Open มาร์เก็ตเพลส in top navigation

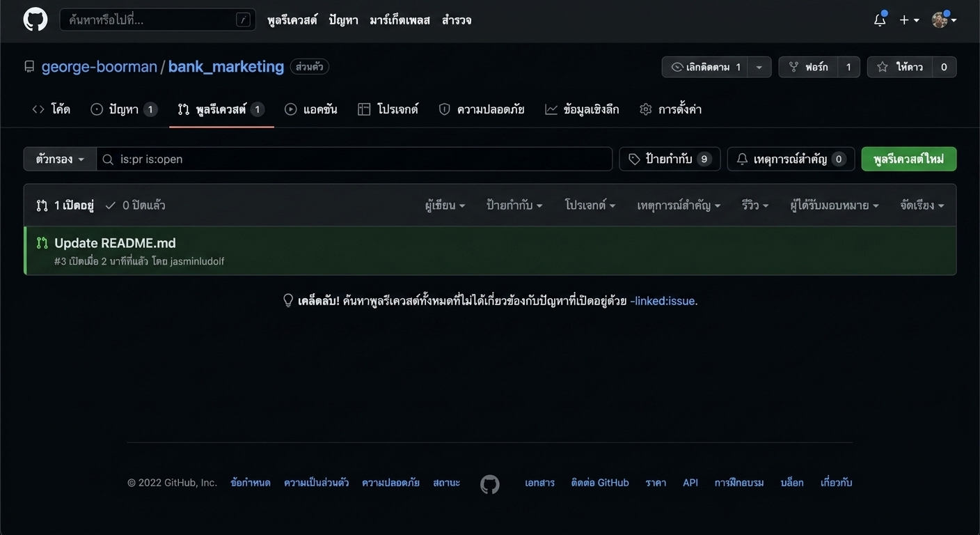[x=400, y=20]
